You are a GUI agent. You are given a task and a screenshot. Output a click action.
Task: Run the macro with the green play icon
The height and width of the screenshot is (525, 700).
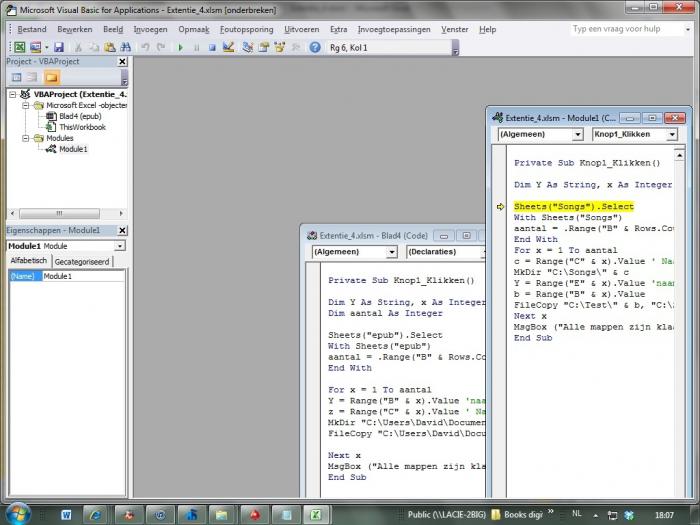pos(181,47)
